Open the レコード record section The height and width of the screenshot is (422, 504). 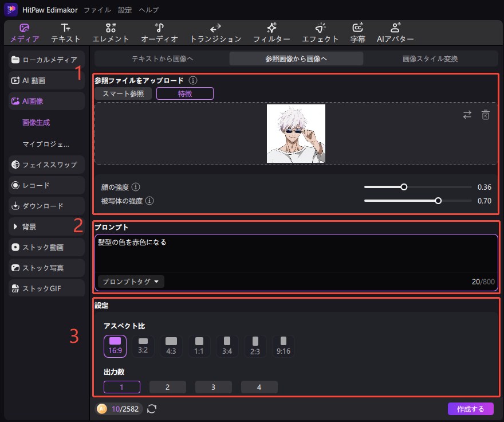(x=46, y=185)
